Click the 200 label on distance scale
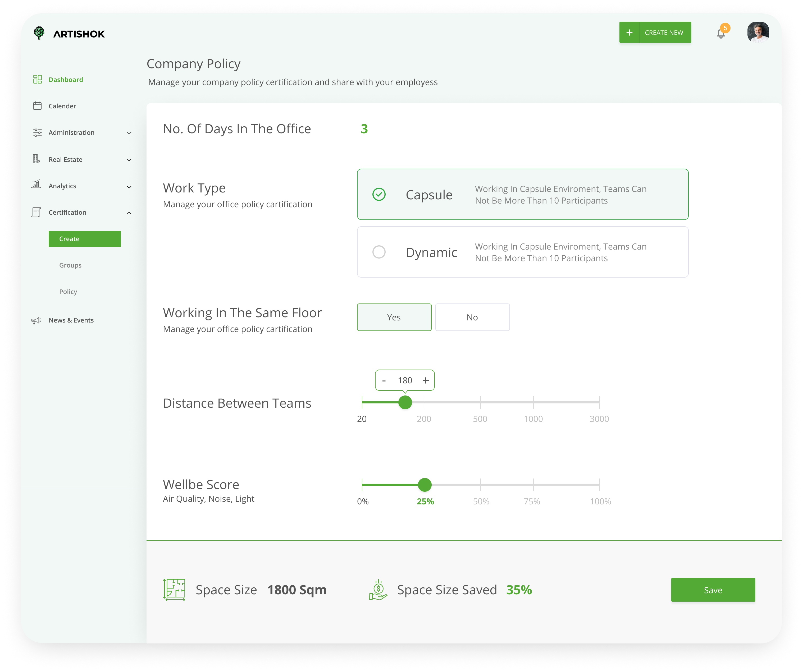 tap(424, 419)
